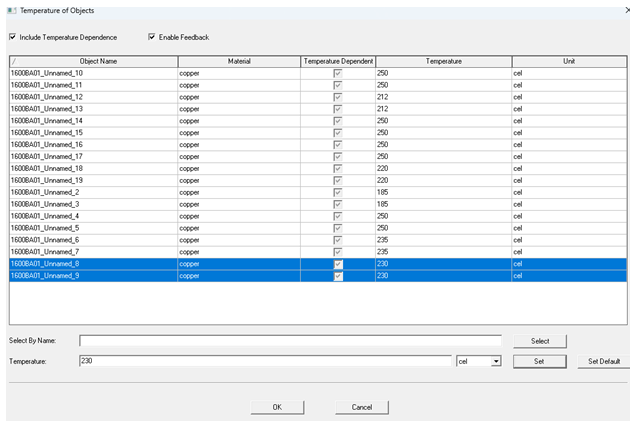Click the Temperature input field showing 230
The height and width of the screenshot is (428, 633).
265,361
